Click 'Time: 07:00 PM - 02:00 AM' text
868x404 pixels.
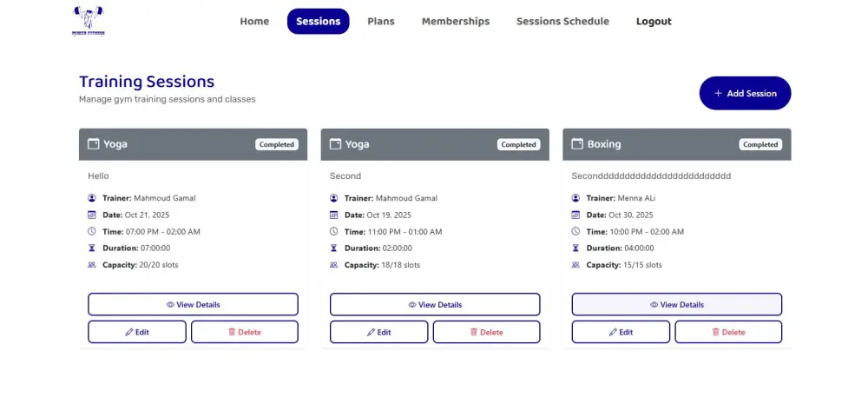coord(152,232)
